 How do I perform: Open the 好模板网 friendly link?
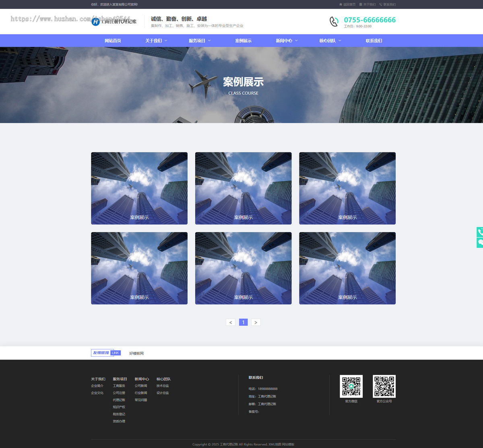[136, 353]
